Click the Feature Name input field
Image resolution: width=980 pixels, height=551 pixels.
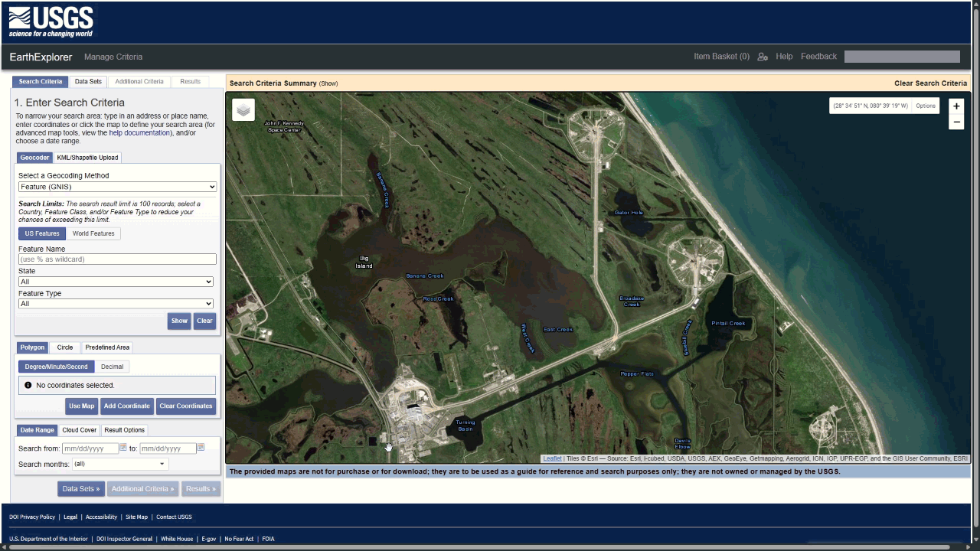click(117, 259)
